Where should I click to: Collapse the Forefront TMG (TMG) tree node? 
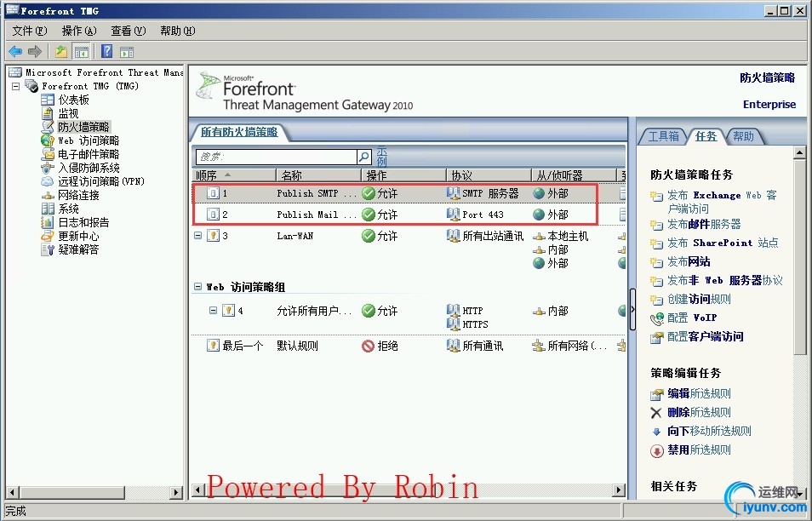point(16,87)
